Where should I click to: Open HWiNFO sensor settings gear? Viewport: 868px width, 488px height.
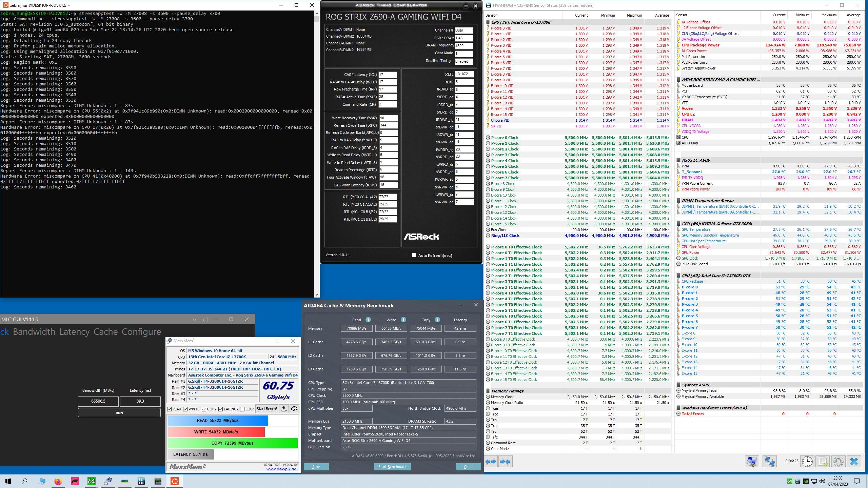pos(838,461)
